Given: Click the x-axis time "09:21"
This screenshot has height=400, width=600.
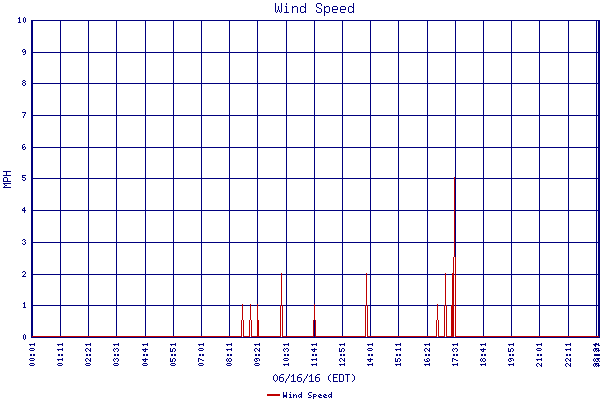Looking at the screenshot, I should 258,354.
